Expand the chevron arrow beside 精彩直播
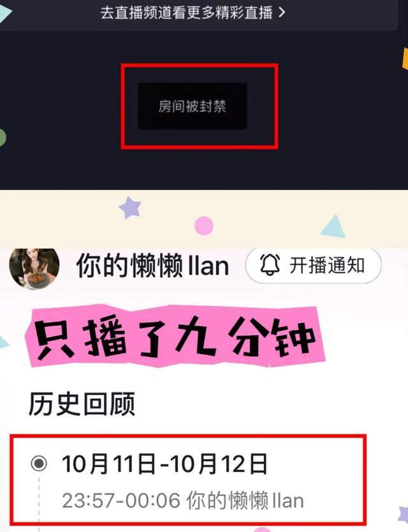The height and width of the screenshot is (532, 408). coord(282,13)
